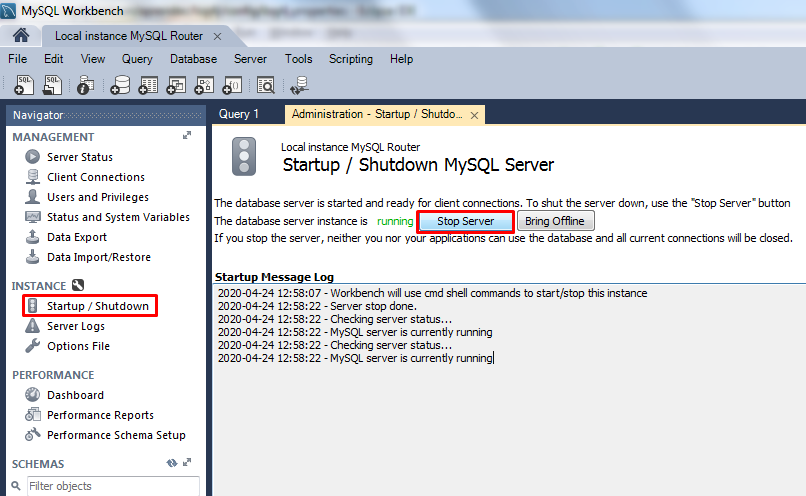806x496 pixels.
Task: Create new table toolbar icon
Action: click(x=148, y=85)
